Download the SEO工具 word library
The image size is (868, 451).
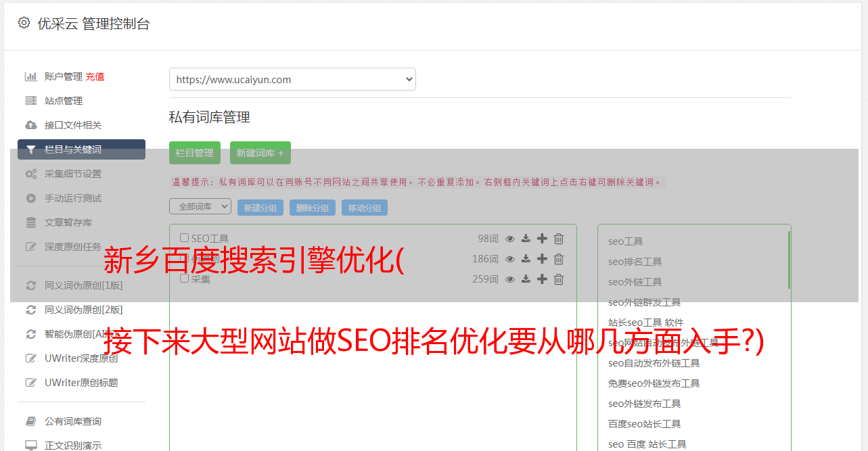(x=526, y=239)
